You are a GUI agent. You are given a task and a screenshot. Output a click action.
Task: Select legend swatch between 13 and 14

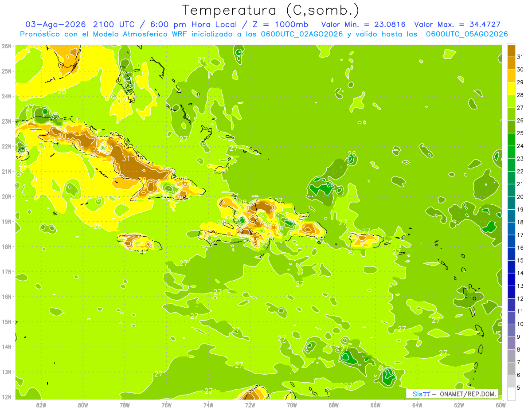[511, 279]
